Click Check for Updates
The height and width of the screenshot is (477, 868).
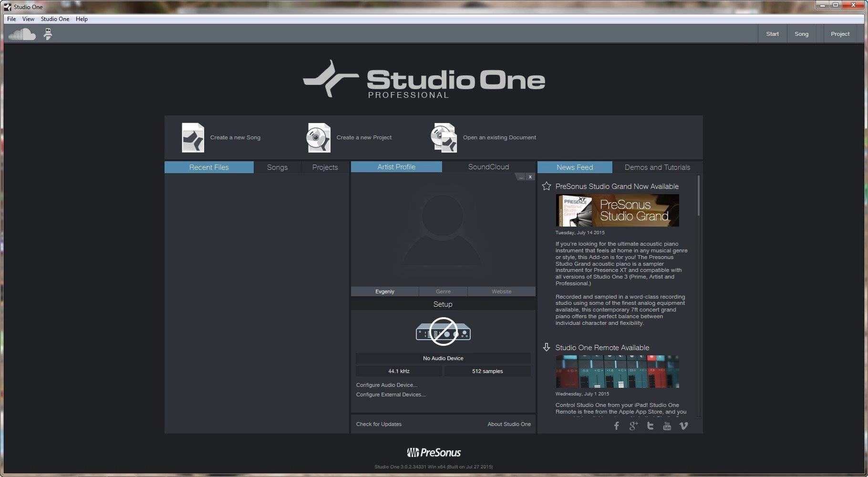379,424
